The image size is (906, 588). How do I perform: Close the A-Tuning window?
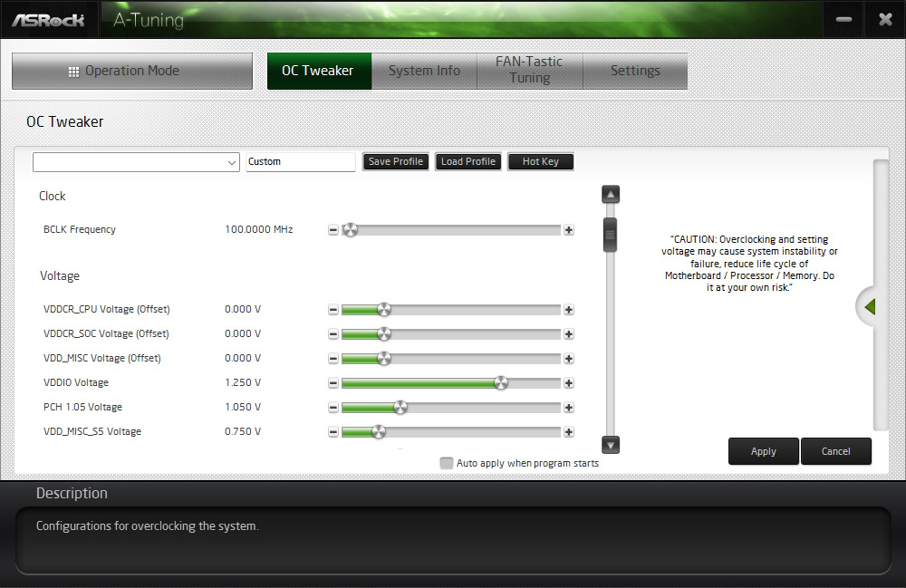(885, 20)
